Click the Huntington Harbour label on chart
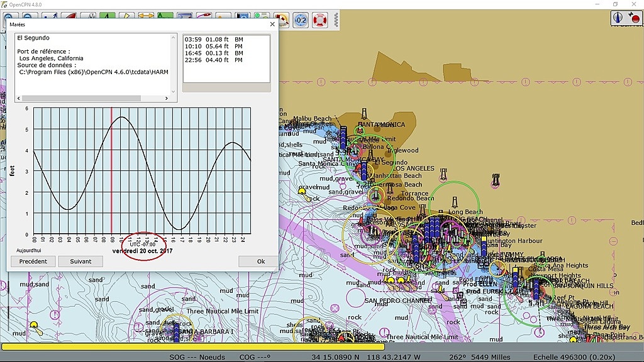The image size is (644, 362). [x=514, y=241]
